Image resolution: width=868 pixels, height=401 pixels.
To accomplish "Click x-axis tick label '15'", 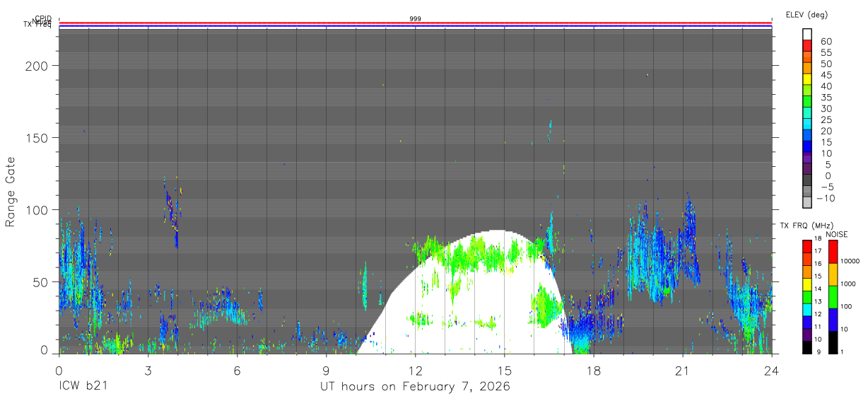I will [x=504, y=370].
